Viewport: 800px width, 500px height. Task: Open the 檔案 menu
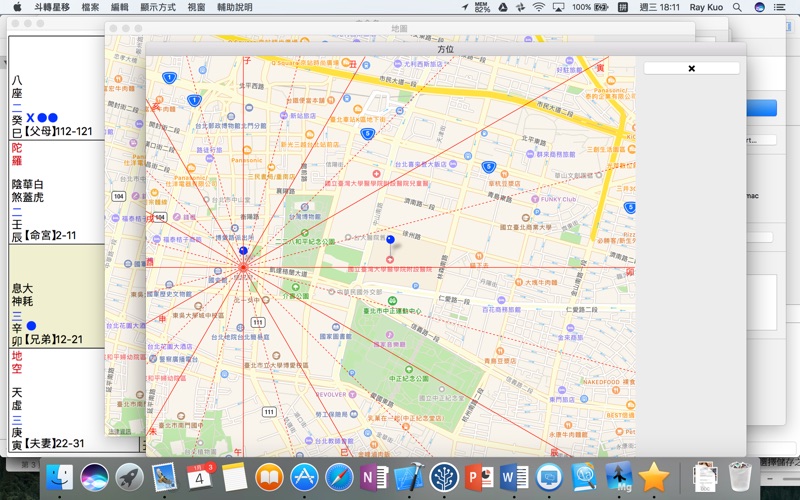pyautogui.click(x=90, y=7)
